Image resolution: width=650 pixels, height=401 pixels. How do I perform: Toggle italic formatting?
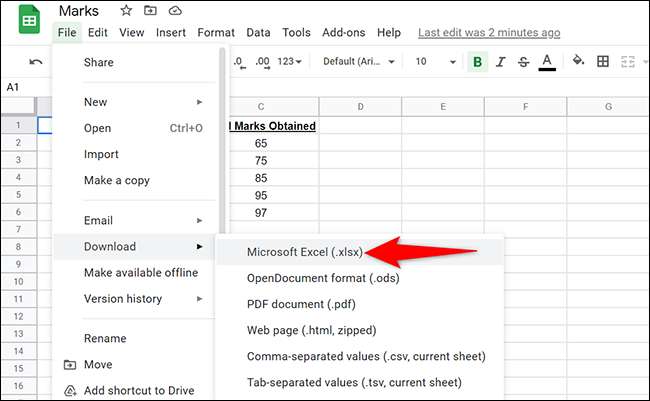pos(501,62)
